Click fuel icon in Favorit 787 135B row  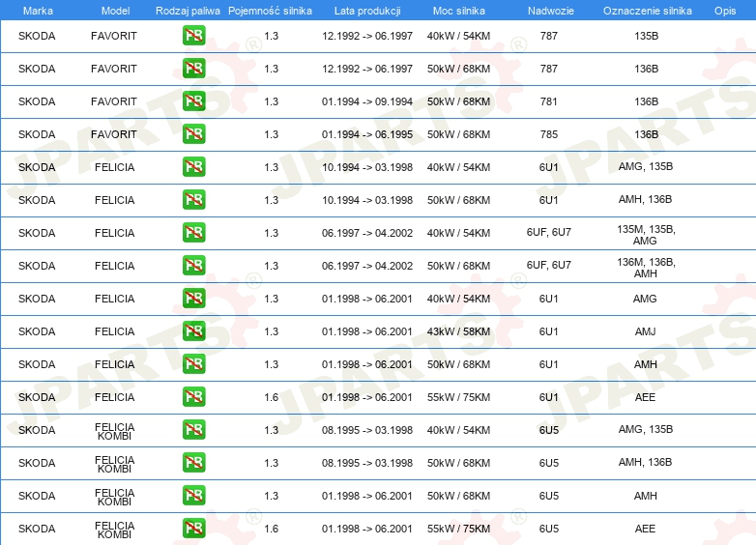193,36
